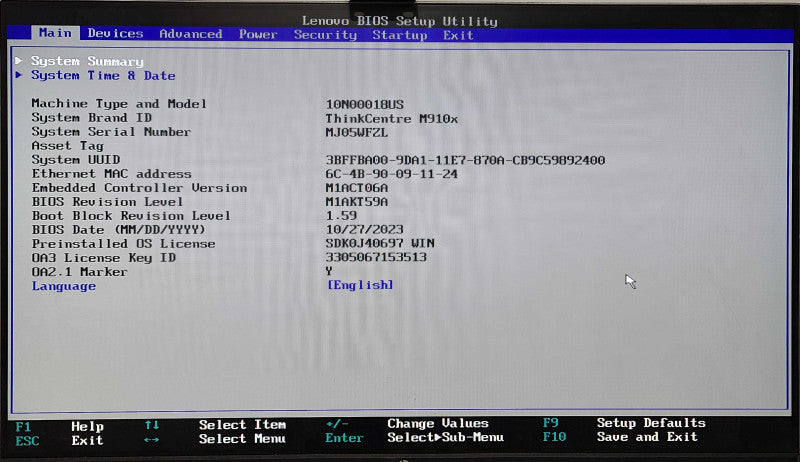Expand arrow beside System Summary

pos(19,61)
